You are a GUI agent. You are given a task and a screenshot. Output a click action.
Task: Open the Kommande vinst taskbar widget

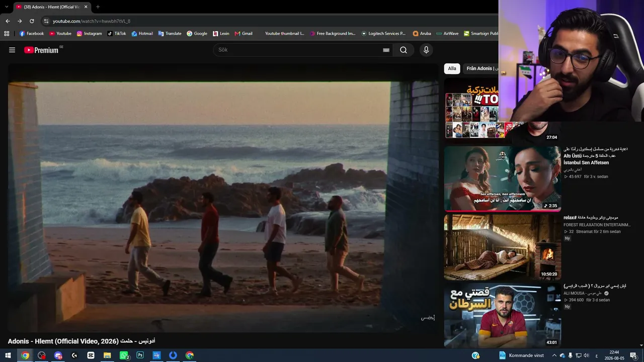tap(521, 355)
